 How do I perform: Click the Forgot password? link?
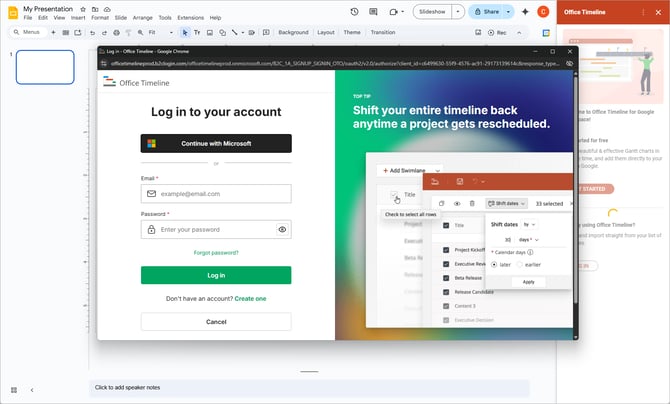pos(216,253)
